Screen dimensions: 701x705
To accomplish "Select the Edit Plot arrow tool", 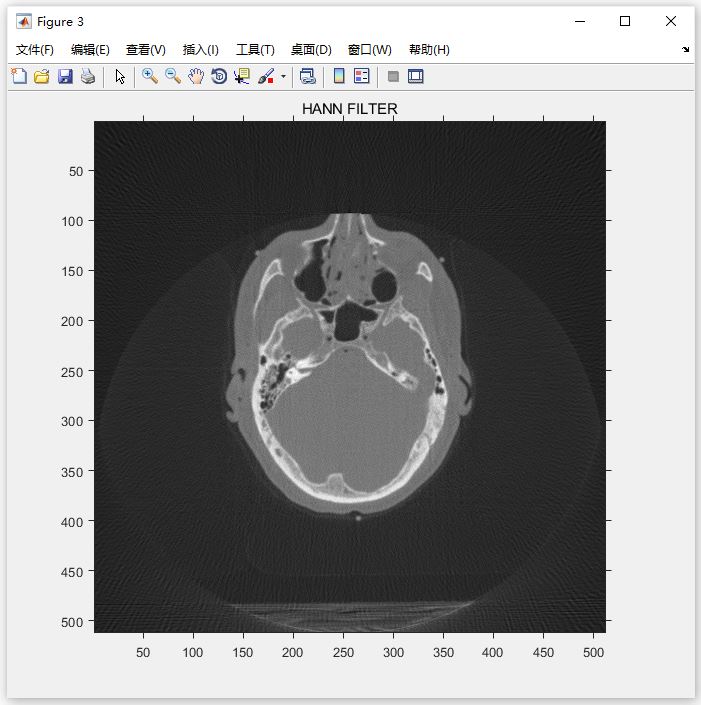I will 120,76.
